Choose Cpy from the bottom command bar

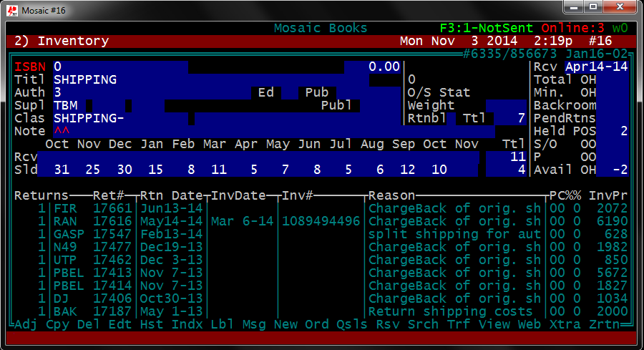pyautogui.click(x=57, y=324)
